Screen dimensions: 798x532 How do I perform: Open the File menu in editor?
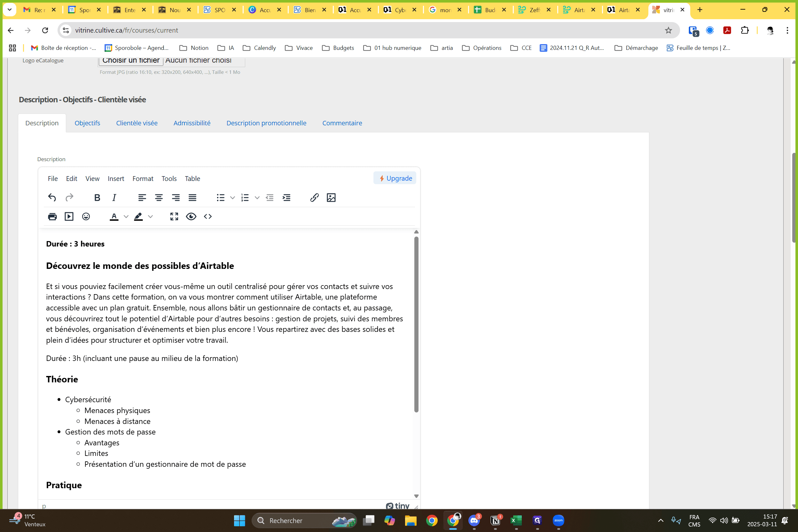52,178
